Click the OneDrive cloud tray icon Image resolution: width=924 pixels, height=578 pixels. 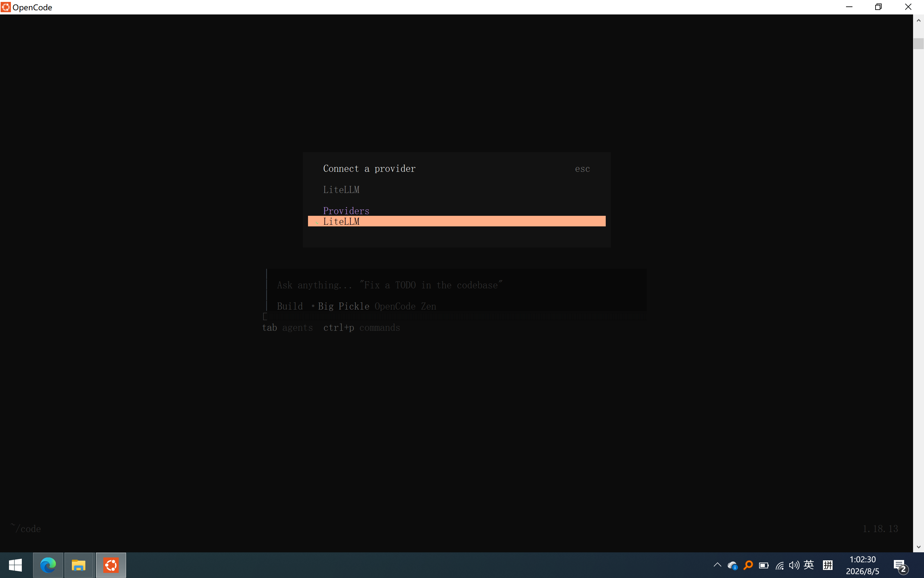(x=732, y=565)
